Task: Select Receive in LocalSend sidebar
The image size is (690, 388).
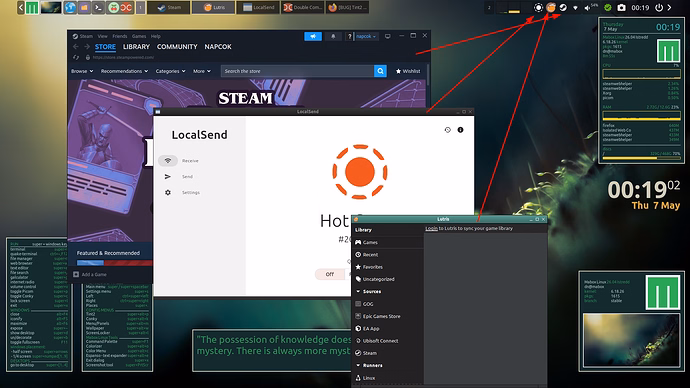Action: tap(179, 161)
